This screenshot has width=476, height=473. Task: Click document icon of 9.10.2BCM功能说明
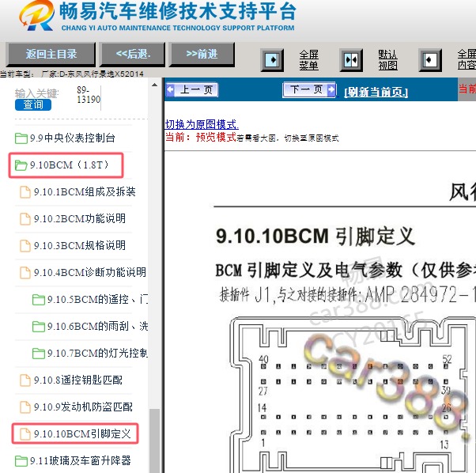click(25, 219)
